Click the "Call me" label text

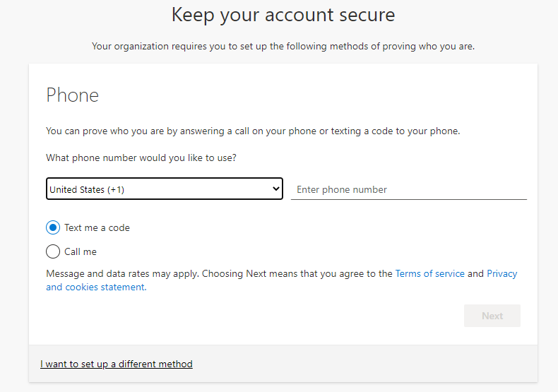[81, 251]
